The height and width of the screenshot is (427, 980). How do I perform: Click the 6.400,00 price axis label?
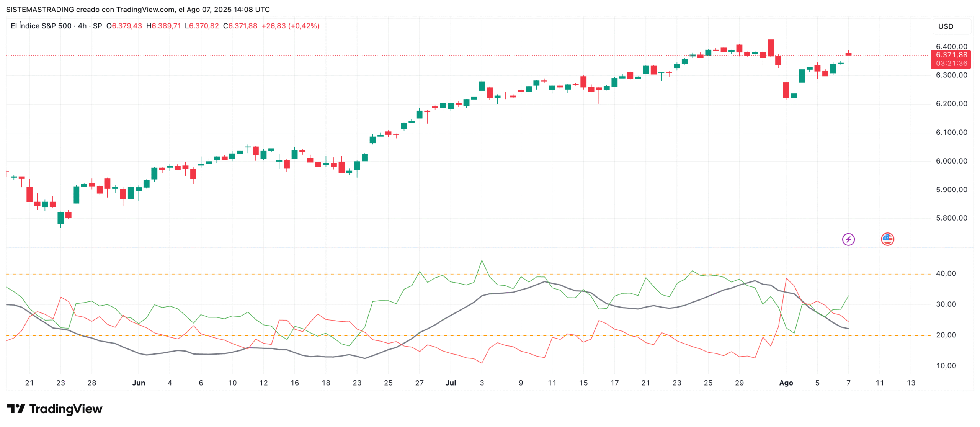(x=951, y=47)
